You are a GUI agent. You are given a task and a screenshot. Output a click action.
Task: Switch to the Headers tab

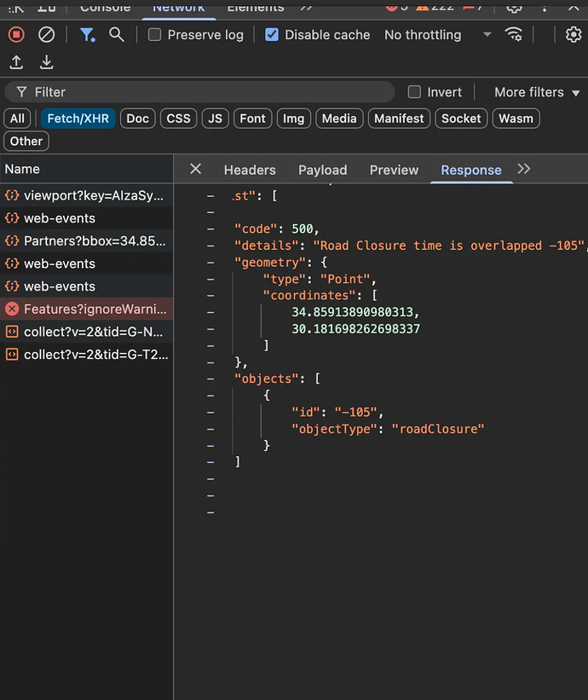pyautogui.click(x=250, y=170)
